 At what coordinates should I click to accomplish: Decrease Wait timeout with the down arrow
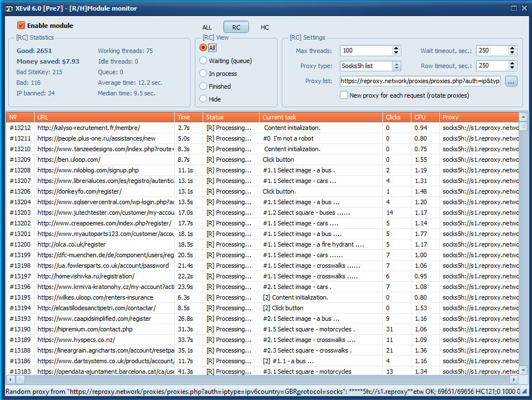(512, 53)
